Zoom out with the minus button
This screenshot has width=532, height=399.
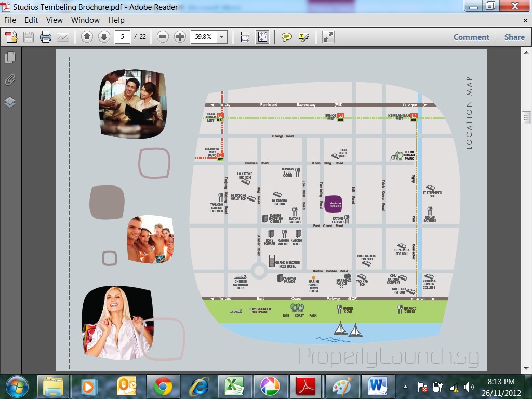tap(163, 37)
